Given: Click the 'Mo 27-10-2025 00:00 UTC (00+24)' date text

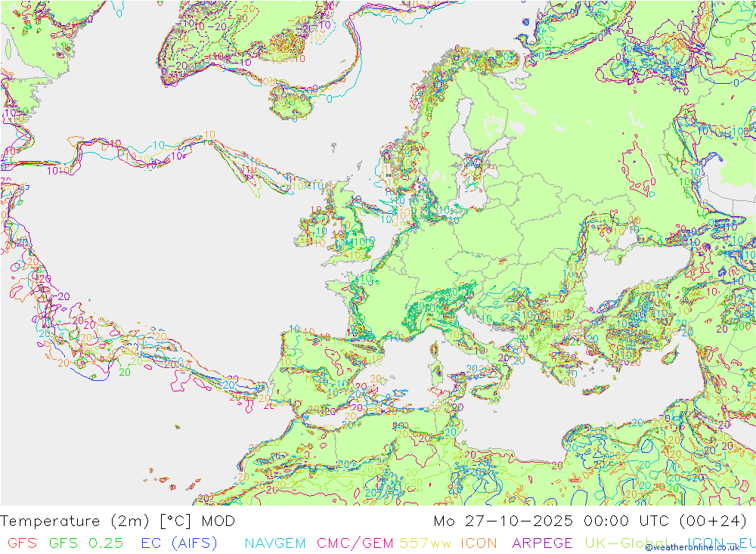Looking at the screenshot, I should pos(590,521).
